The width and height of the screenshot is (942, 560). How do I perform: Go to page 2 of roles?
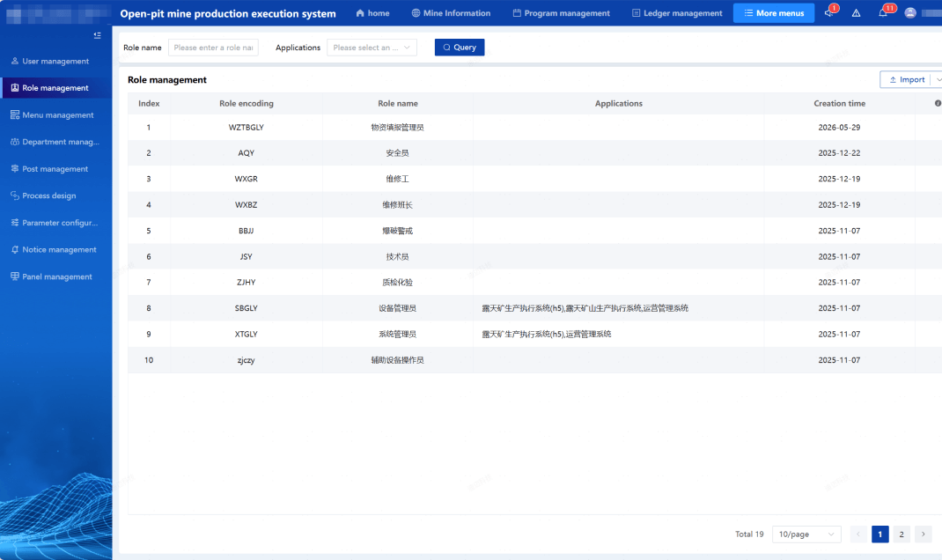[x=902, y=534]
